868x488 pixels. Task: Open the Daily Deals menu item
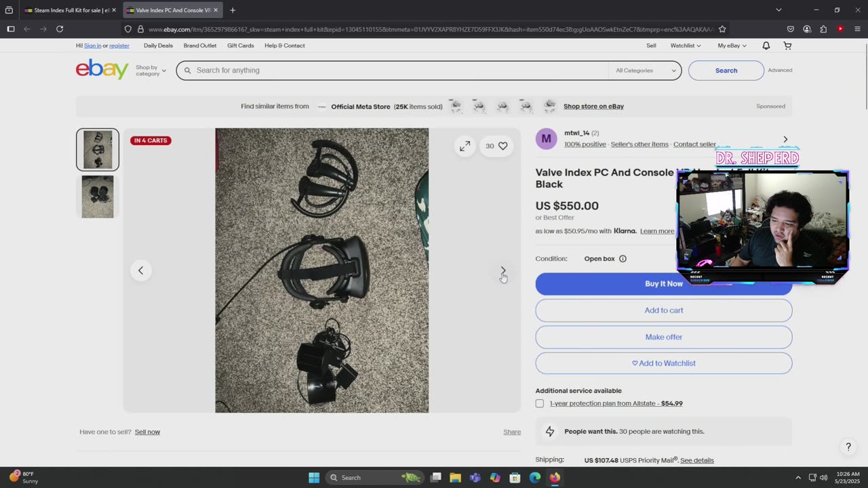pos(158,45)
